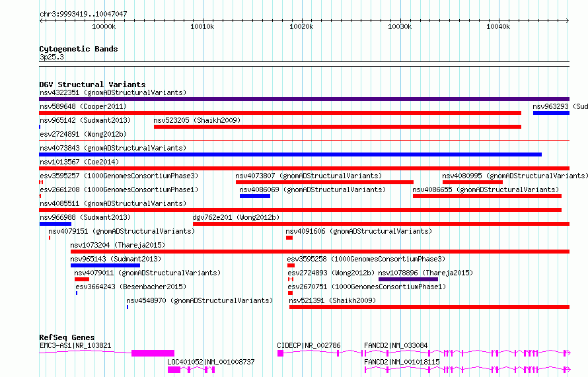Click nsv4073843 gnomAD variant label
588x377 pixels.
[113, 148]
